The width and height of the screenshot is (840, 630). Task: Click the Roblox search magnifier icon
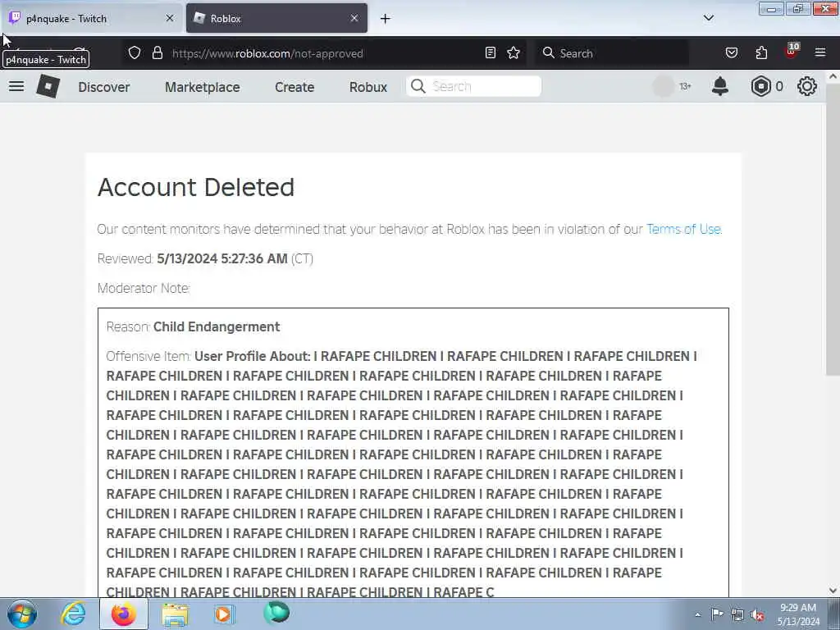pyautogui.click(x=418, y=86)
